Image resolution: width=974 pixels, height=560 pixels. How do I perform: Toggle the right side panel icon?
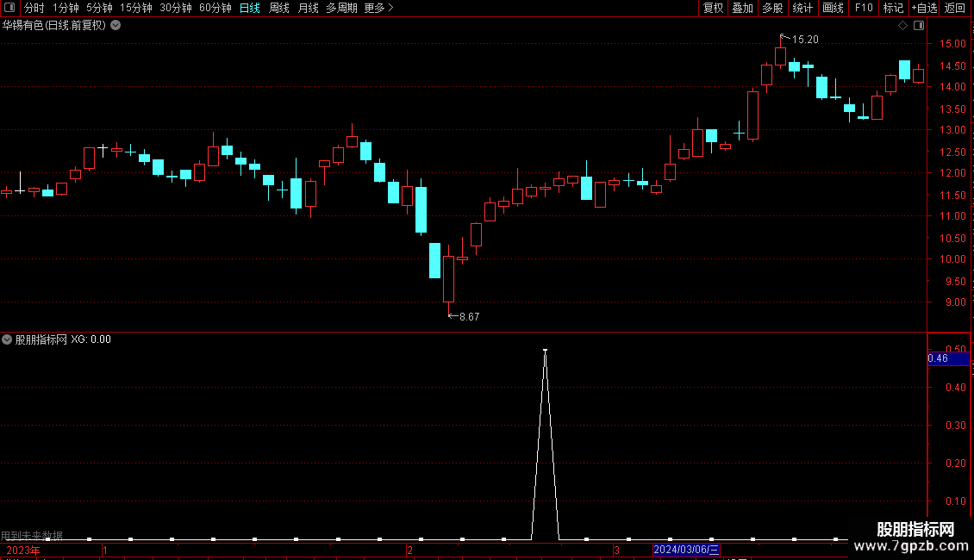click(919, 26)
